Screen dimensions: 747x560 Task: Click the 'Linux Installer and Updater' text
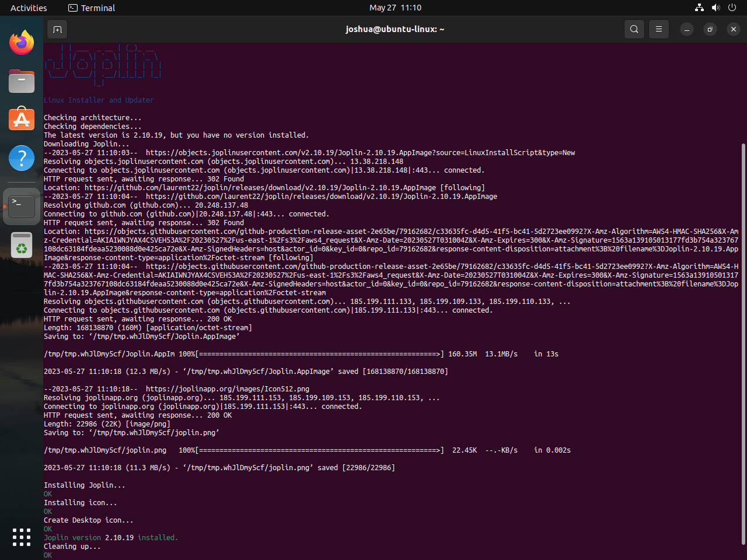point(99,100)
